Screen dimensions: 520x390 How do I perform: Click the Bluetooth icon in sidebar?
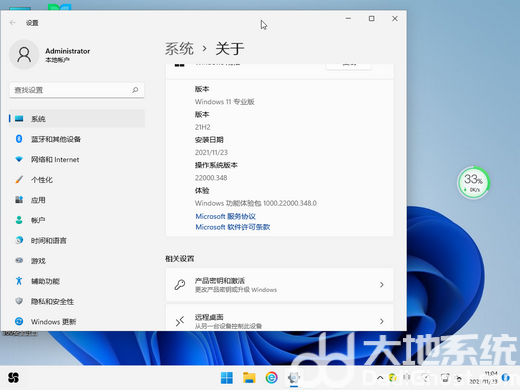[19, 139]
